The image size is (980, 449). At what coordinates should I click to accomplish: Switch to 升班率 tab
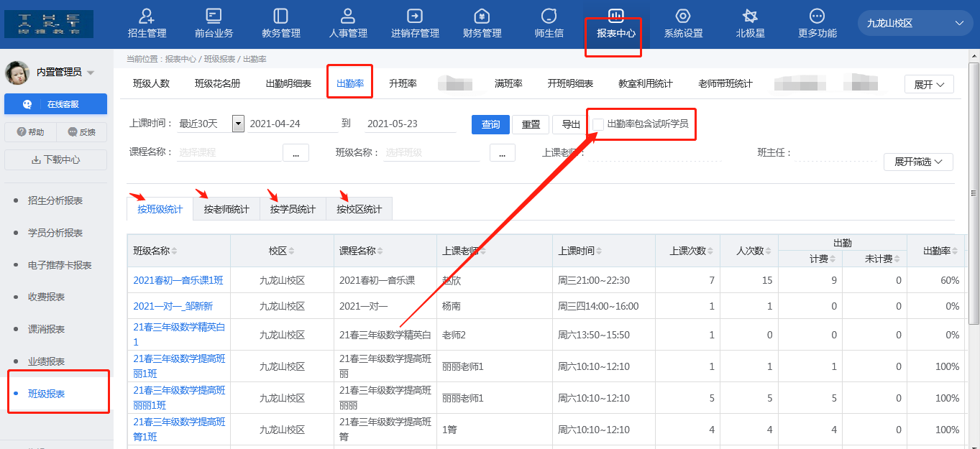click(x=403, y=83)
